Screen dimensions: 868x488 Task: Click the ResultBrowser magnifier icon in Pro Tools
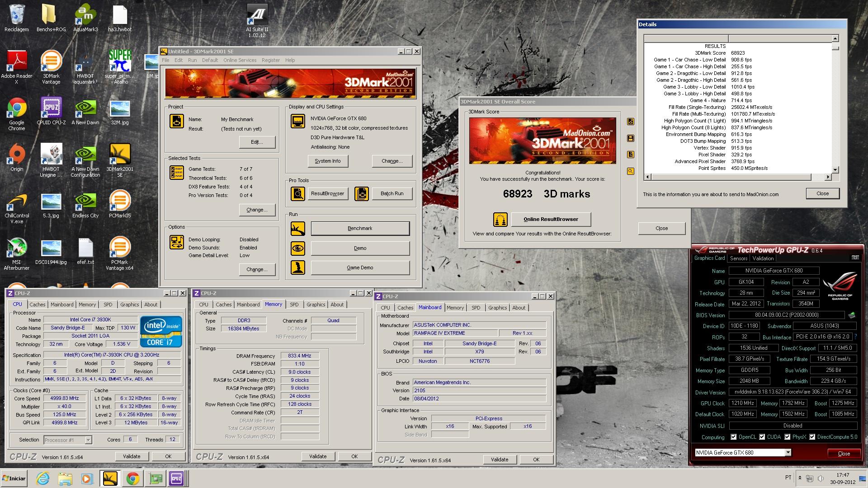coord(298,194)
